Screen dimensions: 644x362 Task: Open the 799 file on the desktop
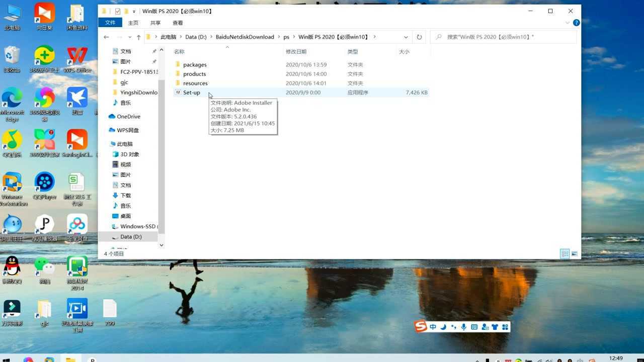[x=110, y=313]
